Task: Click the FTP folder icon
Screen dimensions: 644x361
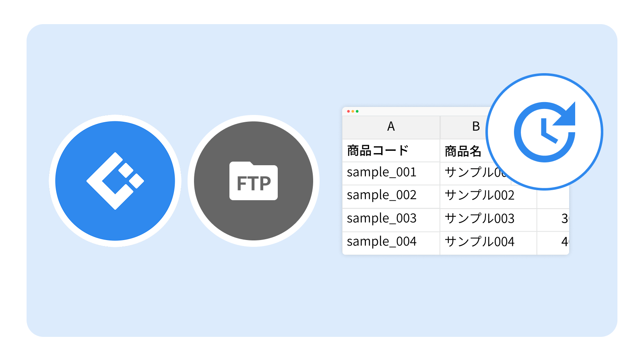Action: click(254, 181)
